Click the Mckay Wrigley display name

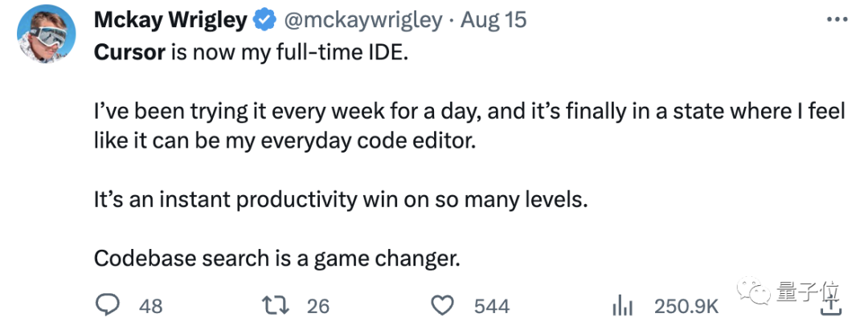(x=170, y=20)
